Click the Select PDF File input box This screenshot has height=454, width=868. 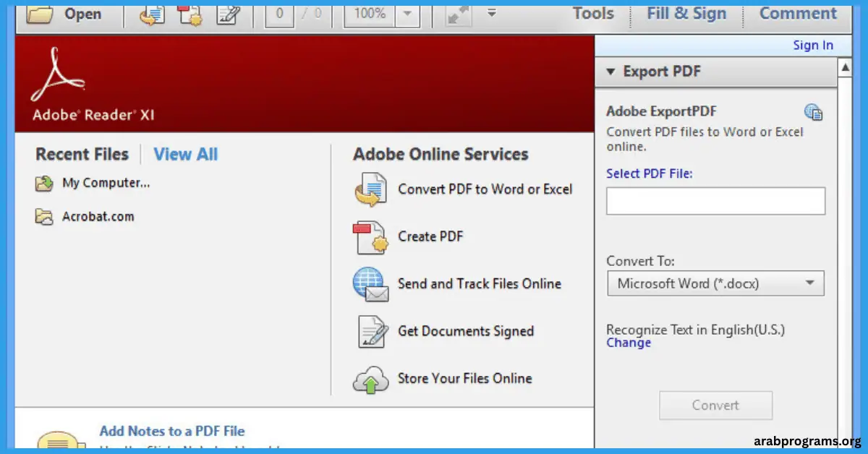tap(715, 201)
